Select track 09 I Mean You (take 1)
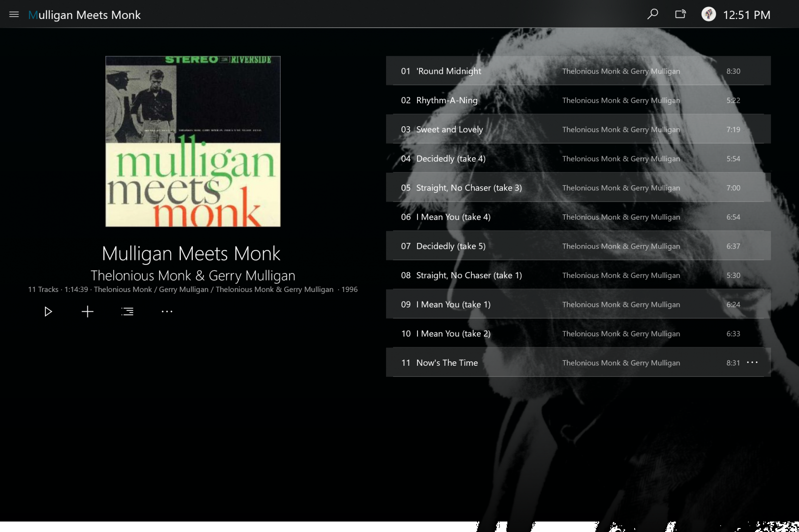This screenshot has height=532, width=799. (578, 304)
